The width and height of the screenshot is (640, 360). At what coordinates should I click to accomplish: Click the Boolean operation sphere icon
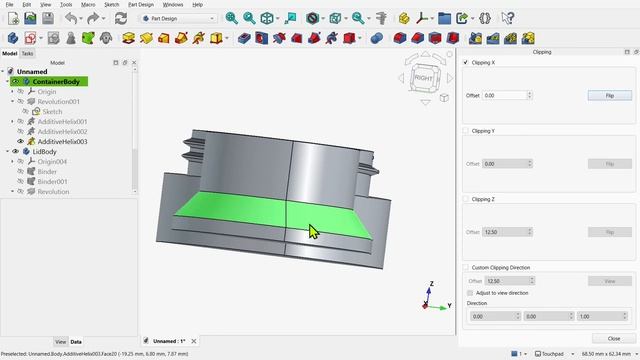click(x=377, y=38)
